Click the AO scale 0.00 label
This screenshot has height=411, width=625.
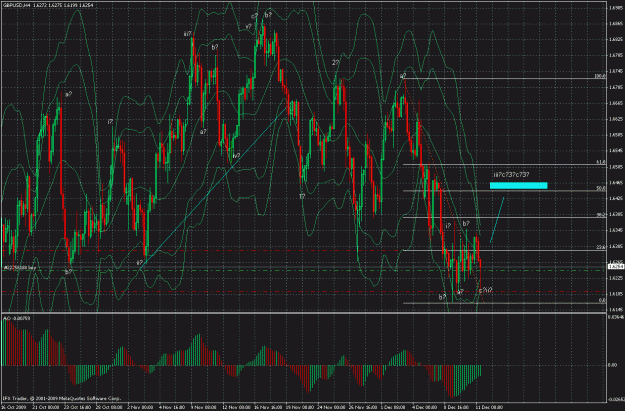point(612,365)
